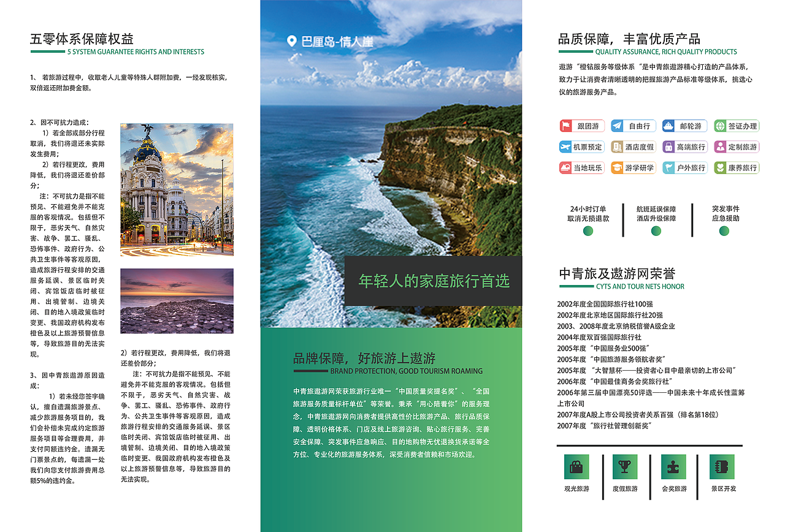The width and height of the screenshot is (785, 532).
Task: Click the graduation cap icon for 游学研学
Action: click(x=617, y=167)
